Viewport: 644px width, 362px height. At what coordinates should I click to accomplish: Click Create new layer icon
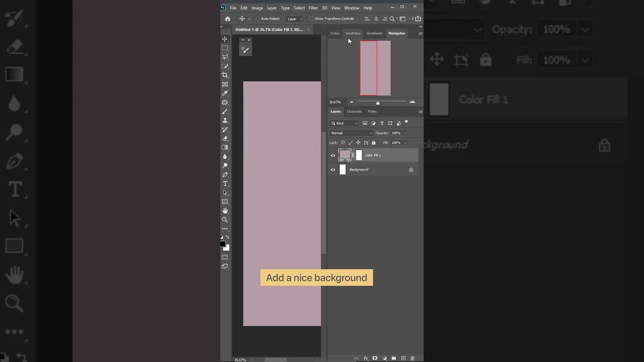(x=403, y=358)
